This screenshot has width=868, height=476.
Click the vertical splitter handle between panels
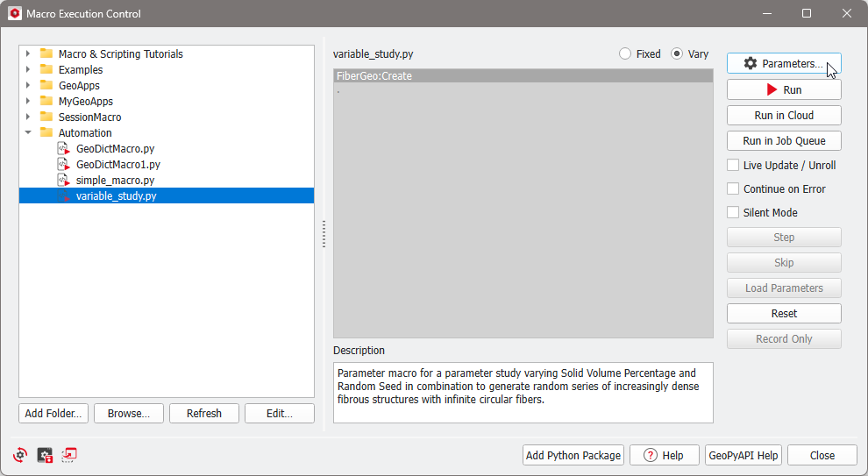[324, 233]
